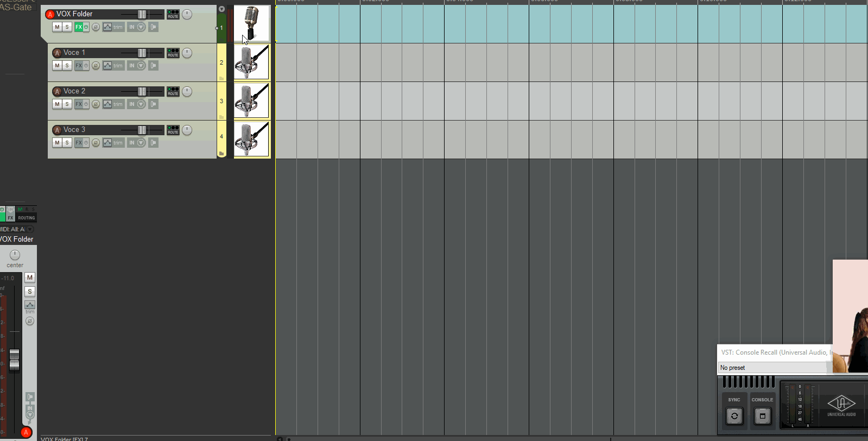Open ROUTING in the mixer strip
Screen dimensions: 868x441
tap(27, 218)
